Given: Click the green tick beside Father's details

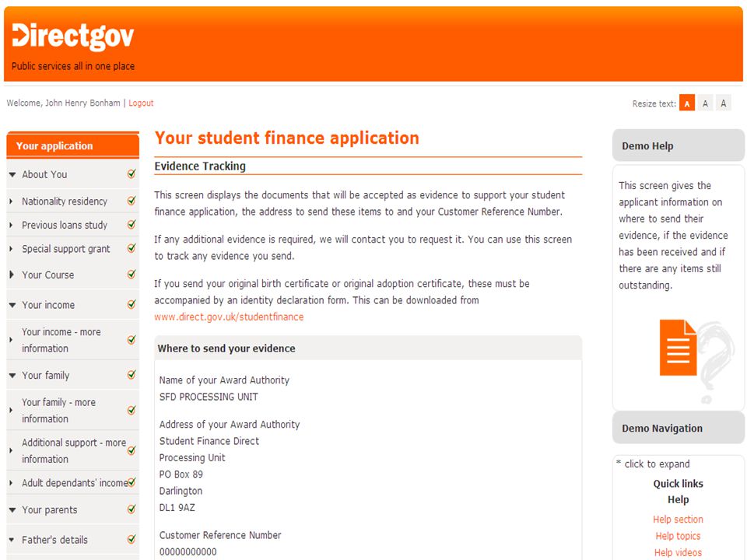Looking at the screenshot, I should [132, 539].
